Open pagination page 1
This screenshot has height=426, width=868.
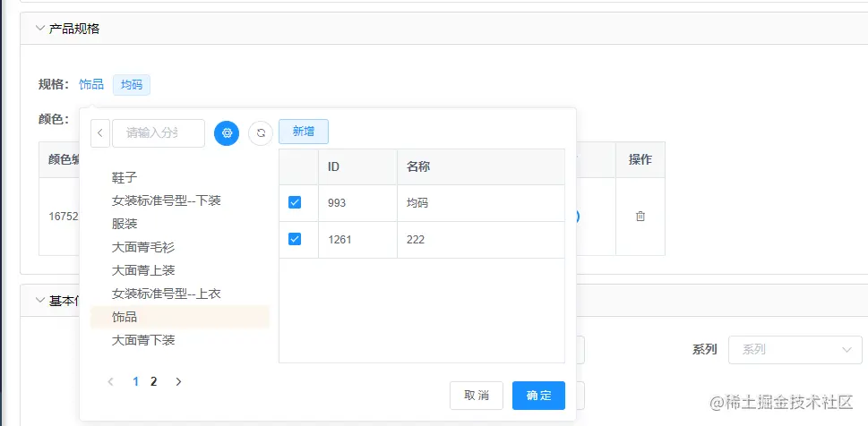[x=135, y=381]
